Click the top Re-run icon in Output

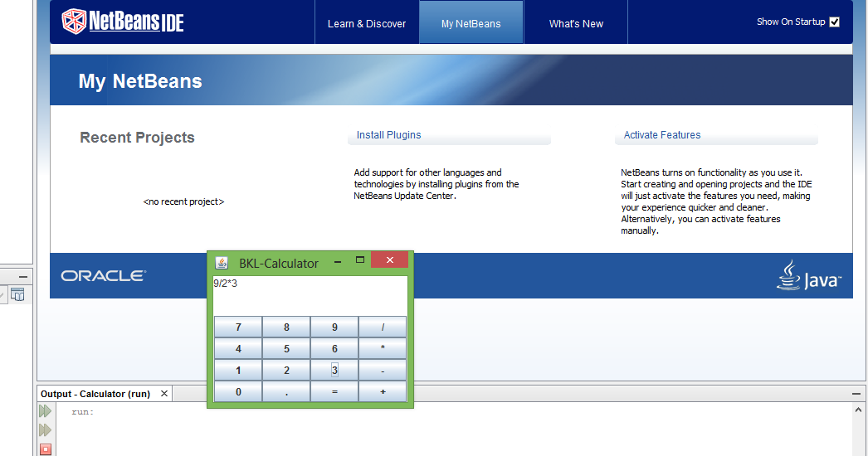click(46, 410)
